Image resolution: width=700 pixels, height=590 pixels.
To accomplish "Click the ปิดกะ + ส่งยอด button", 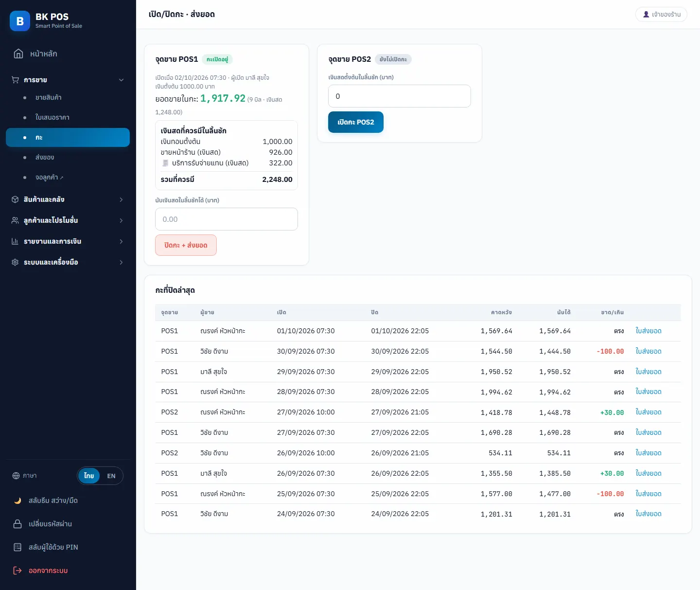I will coord(186,245).
